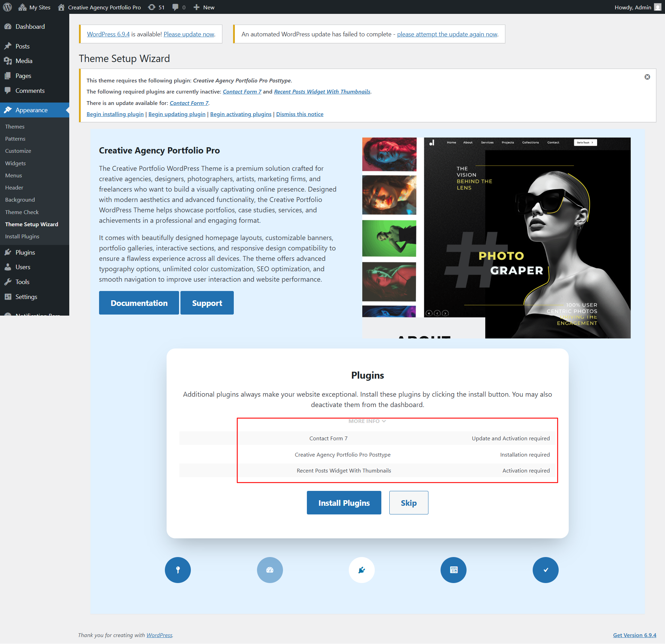The image size is (665, 644).
Task: Select Theme Setup Wizard submenu item
Action: tap(32, 224)
